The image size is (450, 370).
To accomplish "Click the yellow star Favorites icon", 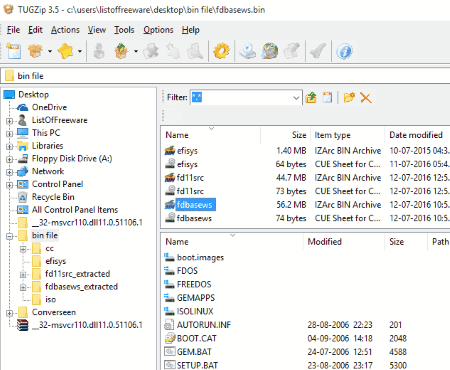I will 65,51.
